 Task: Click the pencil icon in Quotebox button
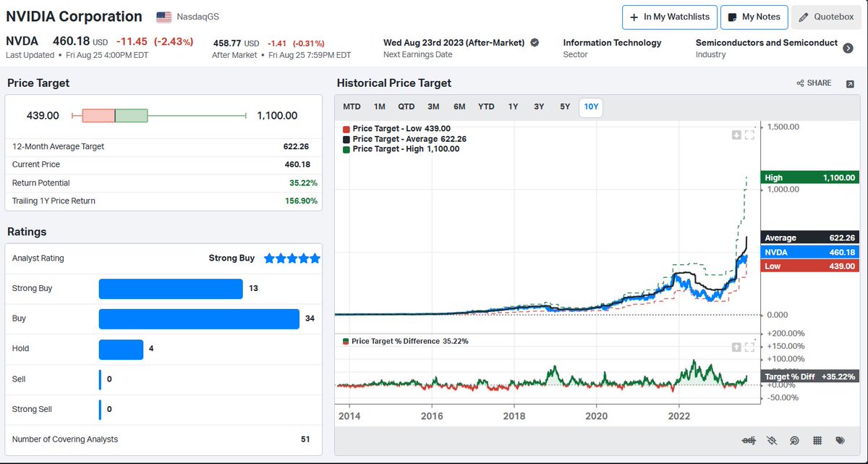pos(804,17)
